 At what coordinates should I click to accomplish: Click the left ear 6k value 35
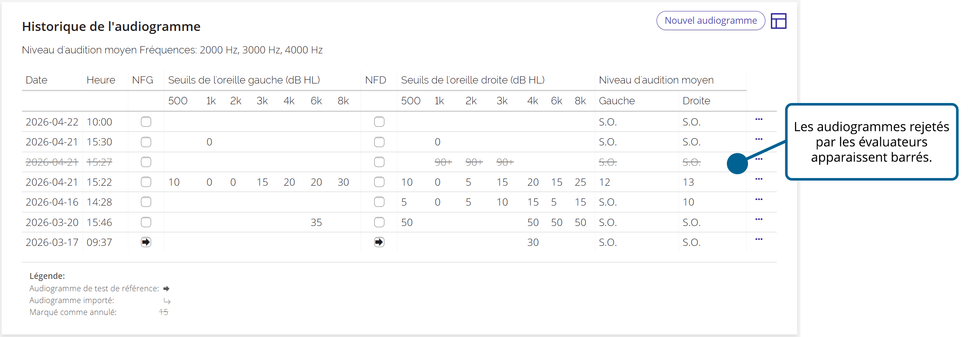[316, 223]
